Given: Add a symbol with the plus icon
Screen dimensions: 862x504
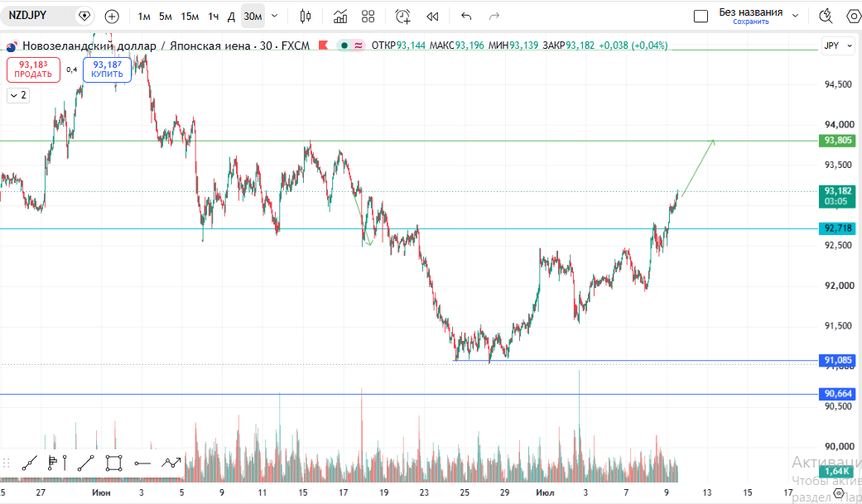Looking at the screenshot, I should (x=112, y=17).
